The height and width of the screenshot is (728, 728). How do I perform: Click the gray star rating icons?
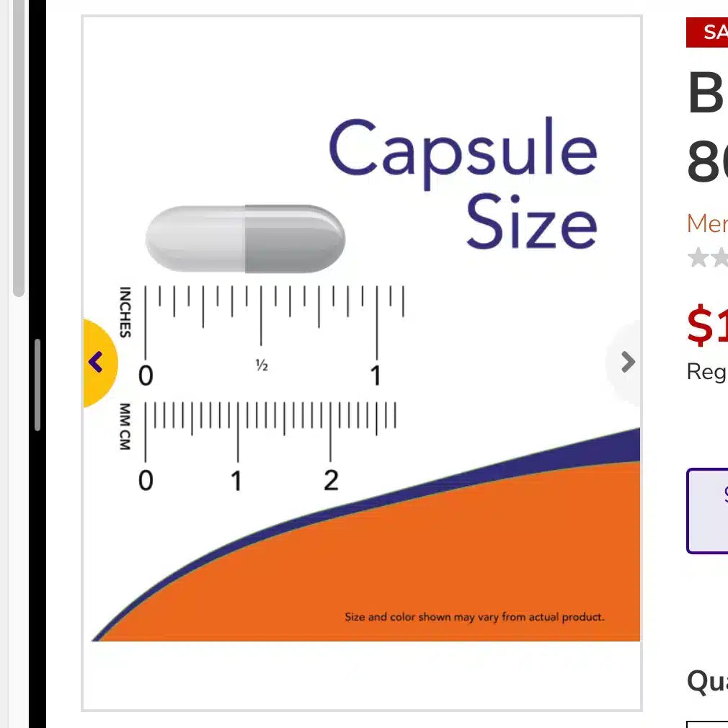click(708, 257)
